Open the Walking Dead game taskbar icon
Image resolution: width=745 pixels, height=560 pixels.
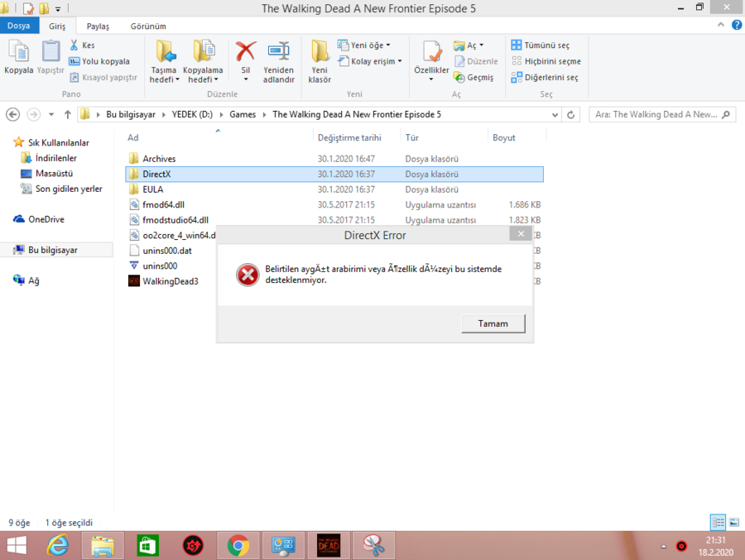click(x=329, y=546)
